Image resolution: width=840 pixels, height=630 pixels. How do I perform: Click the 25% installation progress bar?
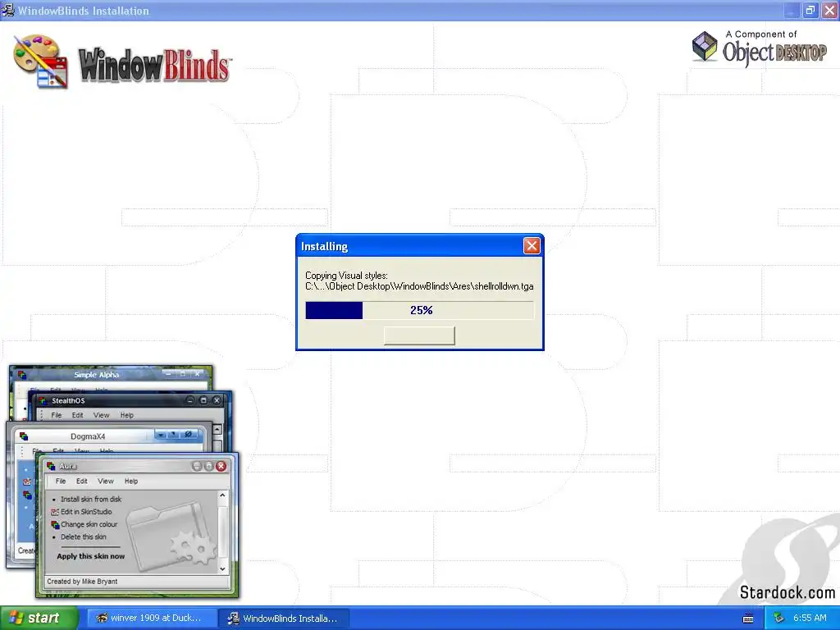tap(419, 310)
